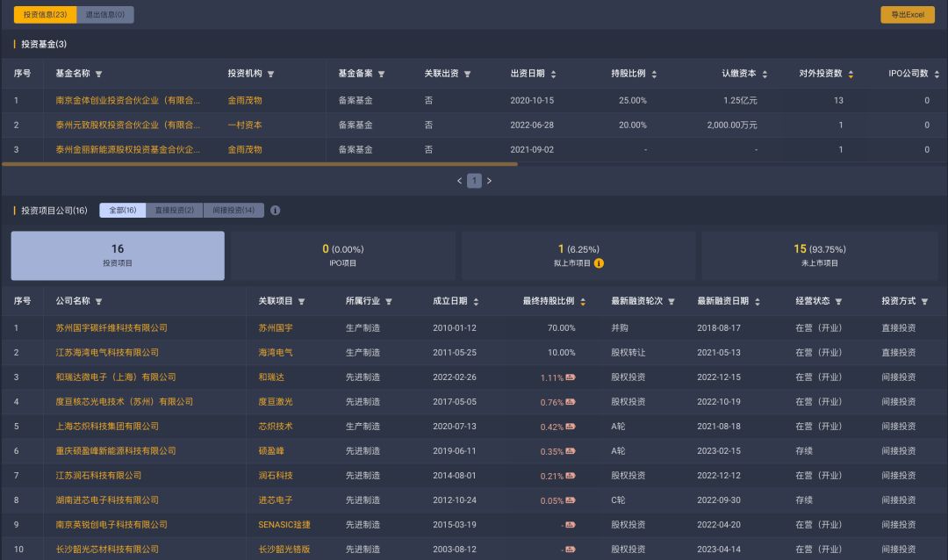Open the filter on 基金名称 column
The height and width of the screenshot is (560, 948).
(x=99, y=74)
